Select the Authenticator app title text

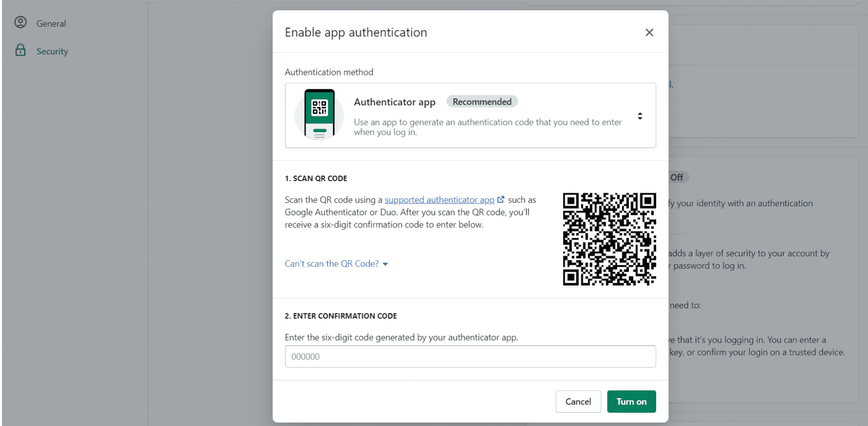point(395,102)
